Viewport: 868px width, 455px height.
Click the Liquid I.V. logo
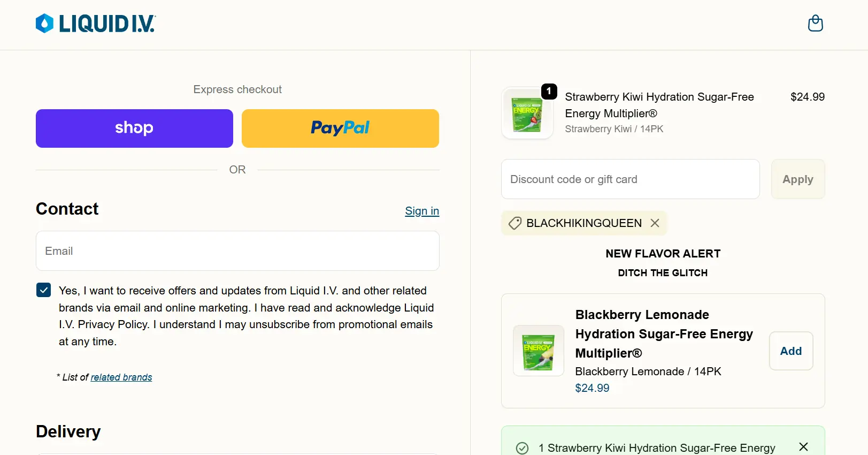click(x=96, y=24)
